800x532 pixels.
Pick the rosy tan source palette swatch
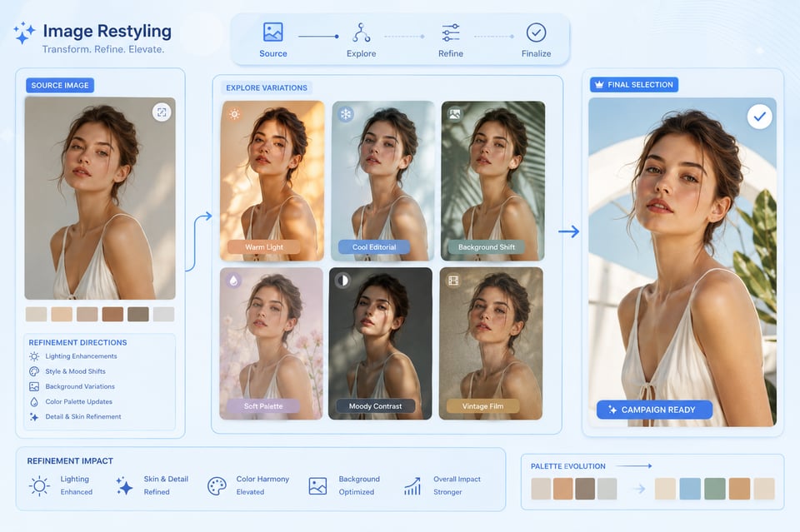point(87,314)
